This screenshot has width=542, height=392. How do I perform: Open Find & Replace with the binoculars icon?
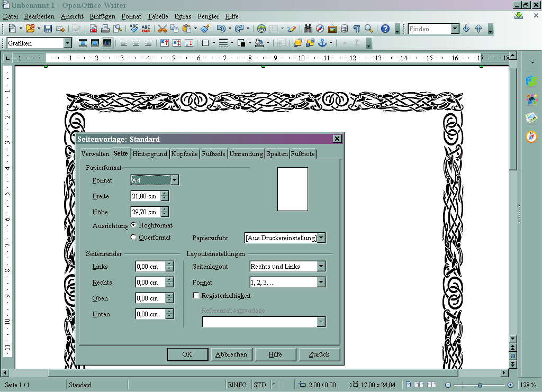click(x=308, y=29)
